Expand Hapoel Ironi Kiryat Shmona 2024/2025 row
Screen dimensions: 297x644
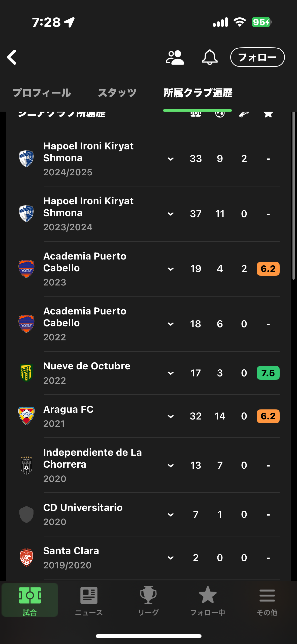pyautogui.click(x=171, y=159)
